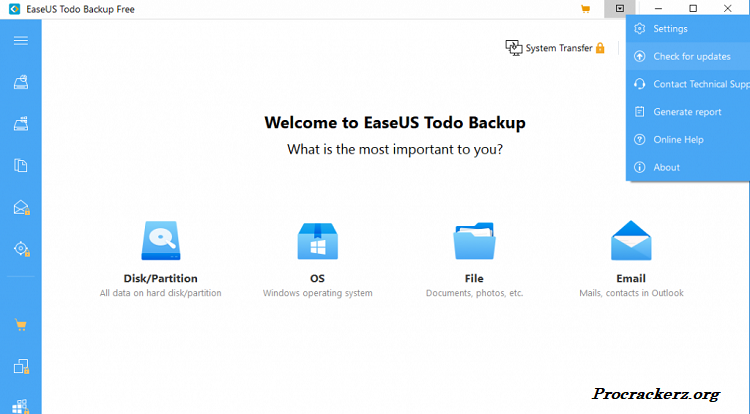Click the title bar shopping cart icon
The image size is (750, 414).
(x=585, y=9)
